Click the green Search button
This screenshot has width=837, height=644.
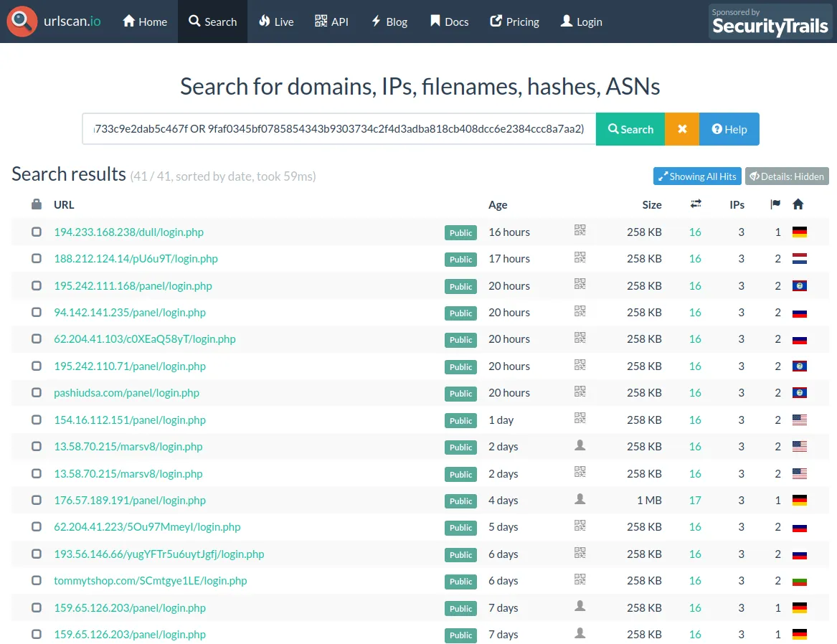(x=630, y=128)
